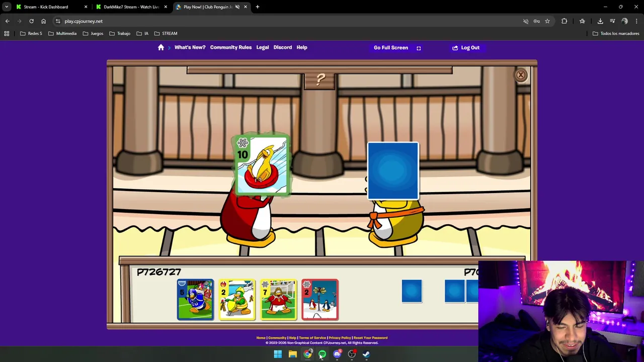The image size is (644, 362).
Task: Open the Redes S bookmark folder
Action: tap(31, 33)
